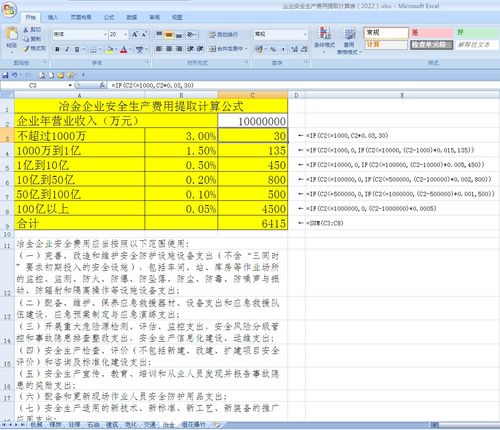Open the 建筑 worksheet tab

(x=112, y=425)
